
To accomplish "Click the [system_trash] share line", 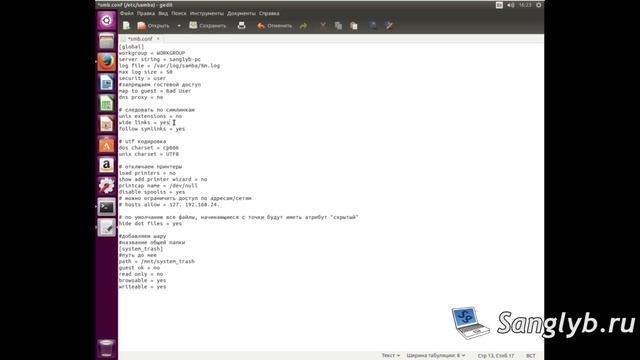I will (x=141, y=249).
